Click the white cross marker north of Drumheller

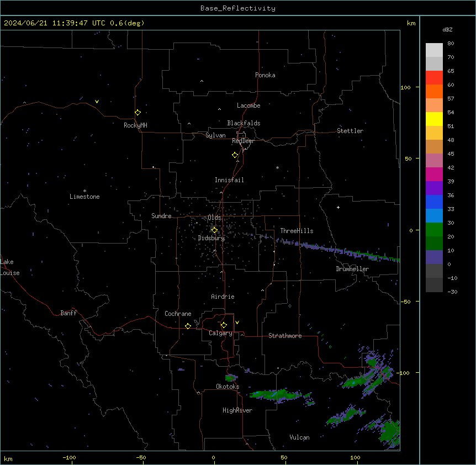(338, 207)
